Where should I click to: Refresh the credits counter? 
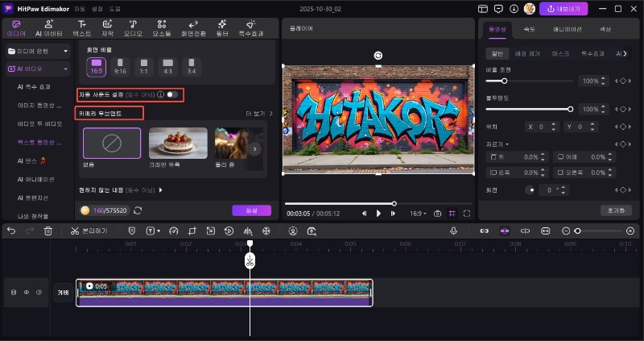pyautogui.click(x=138, y=210)
